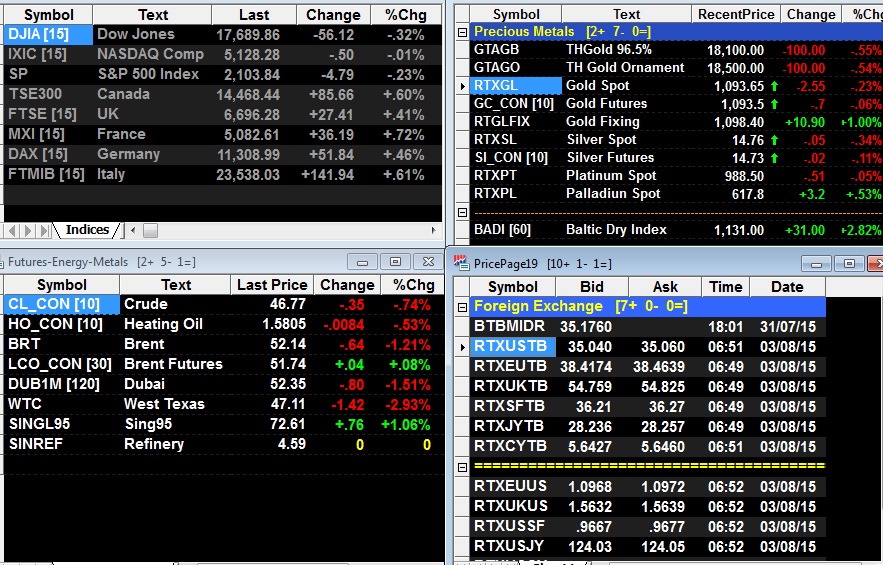Select the RTXJYTB row
The image size is (883, 565).
tap(648, 426)
